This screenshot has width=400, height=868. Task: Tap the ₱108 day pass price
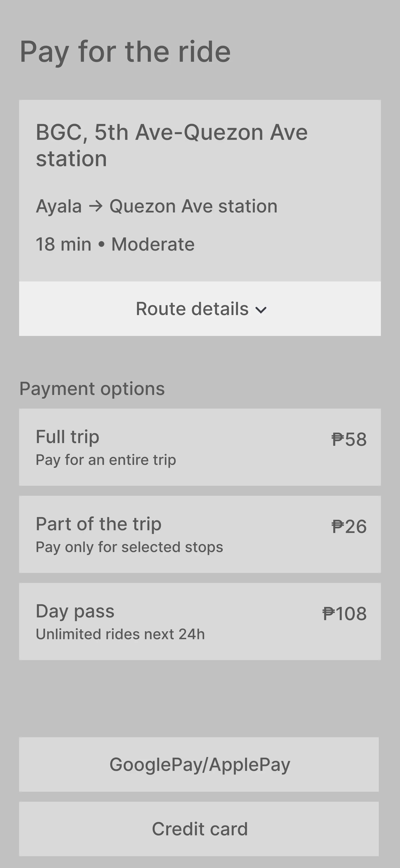coord(344,614)
